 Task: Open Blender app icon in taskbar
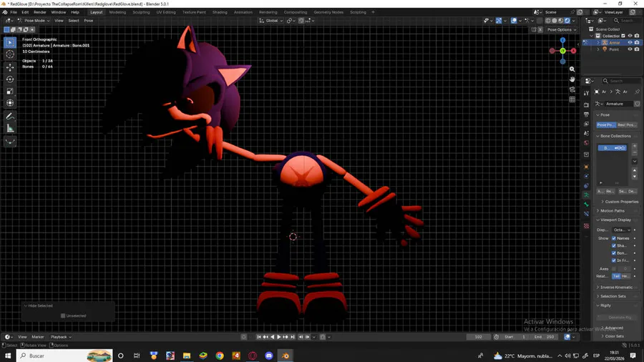[x=286, y=356]
